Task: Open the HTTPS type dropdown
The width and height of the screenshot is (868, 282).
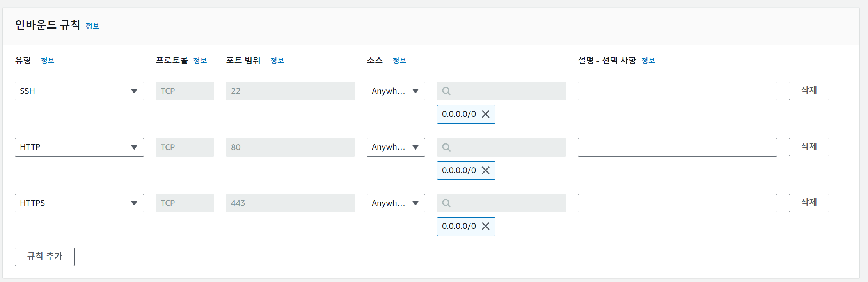Action: 79,203
